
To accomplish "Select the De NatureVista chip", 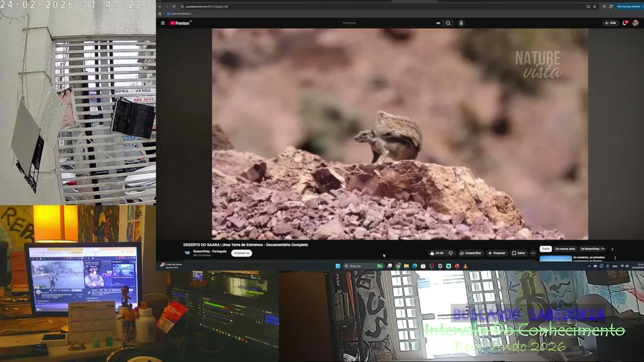I will click(x=593, y=249).
